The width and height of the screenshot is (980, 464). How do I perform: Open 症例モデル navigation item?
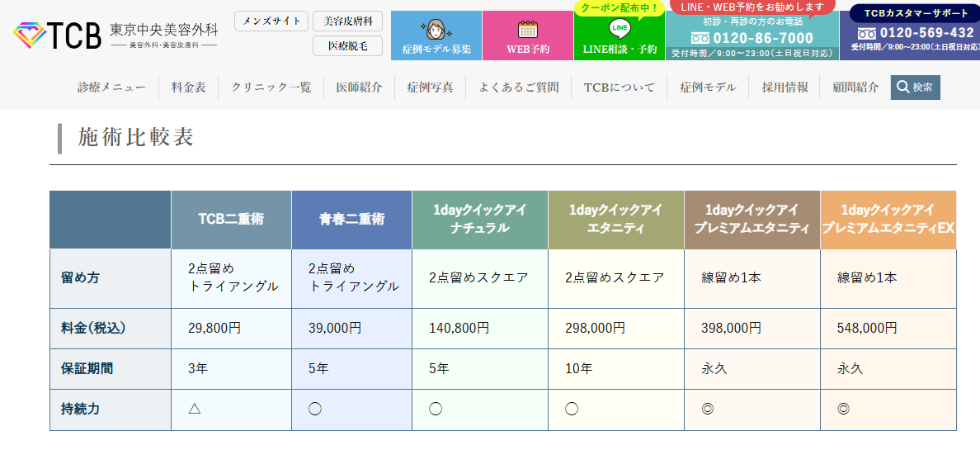(708, 88)
